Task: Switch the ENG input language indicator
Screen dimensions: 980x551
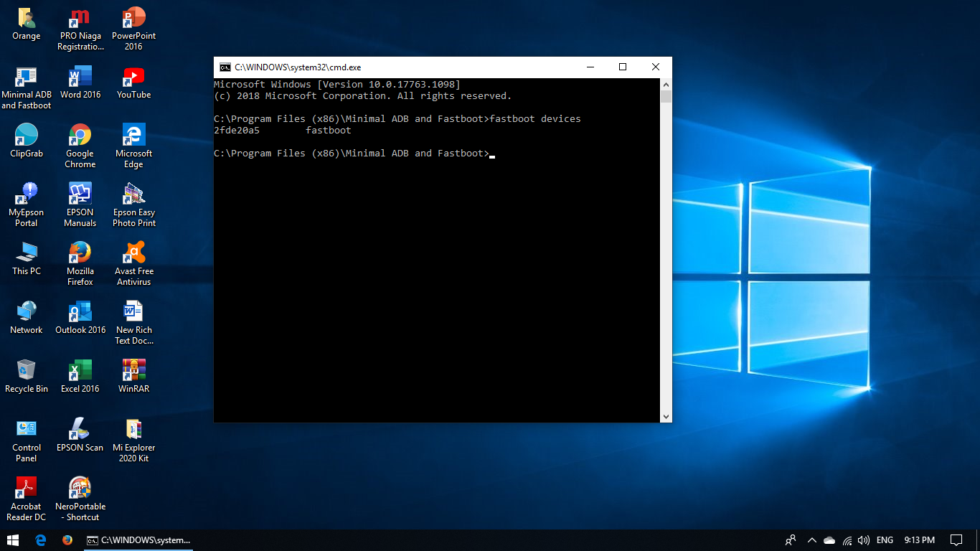Action: click(885, 540)
